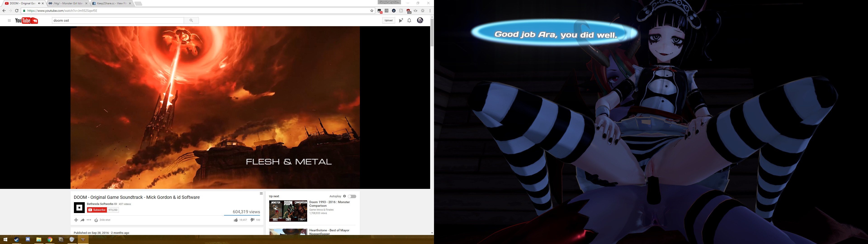Open the extension icon with red 8 badge
Screen dimensions: 868x244
coord(380,11)
